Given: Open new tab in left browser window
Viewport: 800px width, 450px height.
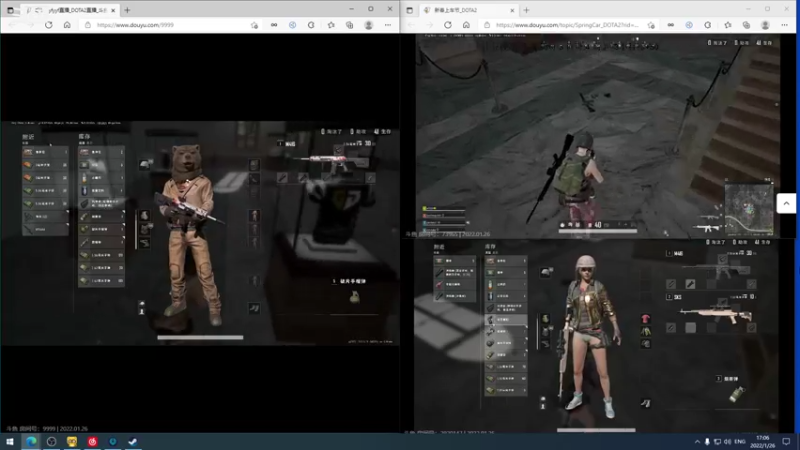Looking at the screenshot, I should 127,10.
